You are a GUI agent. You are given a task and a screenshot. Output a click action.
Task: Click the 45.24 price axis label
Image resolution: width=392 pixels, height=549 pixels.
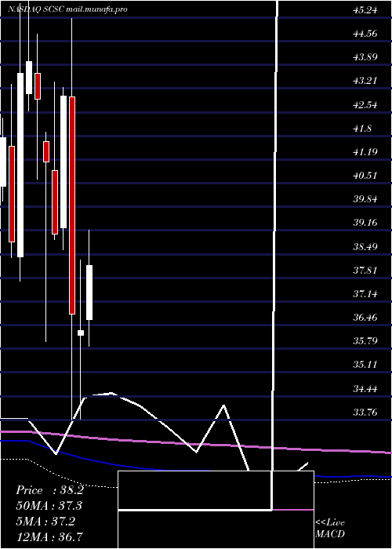click(x=365, y=10)
